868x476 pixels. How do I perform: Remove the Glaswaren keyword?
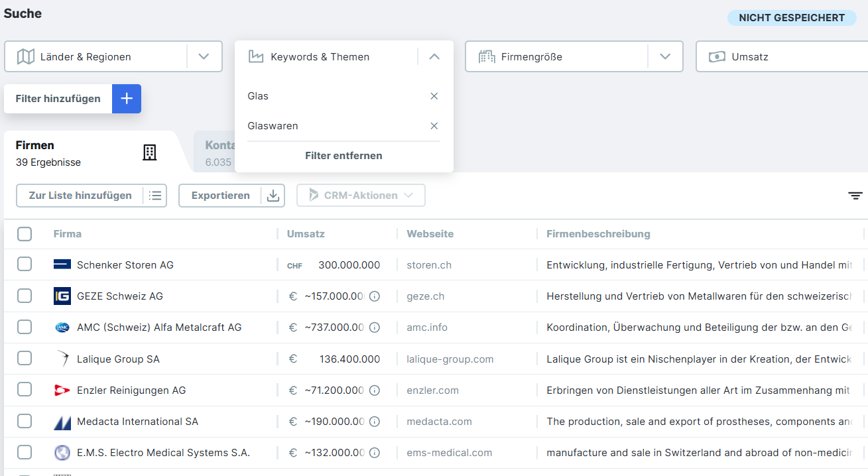pos(434,126)
